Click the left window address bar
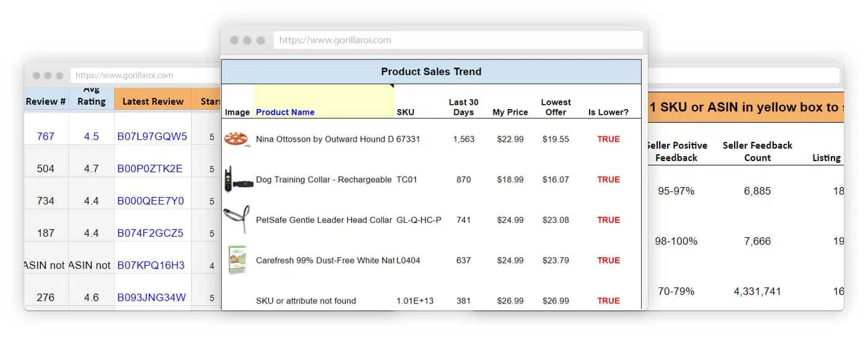The width and height of the screenshot is (868, 337). coord(146,76)
